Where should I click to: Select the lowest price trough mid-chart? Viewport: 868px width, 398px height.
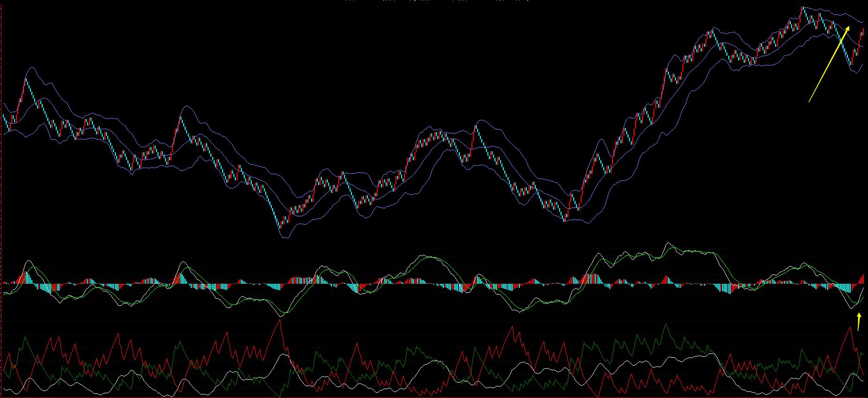pos(280,227)
